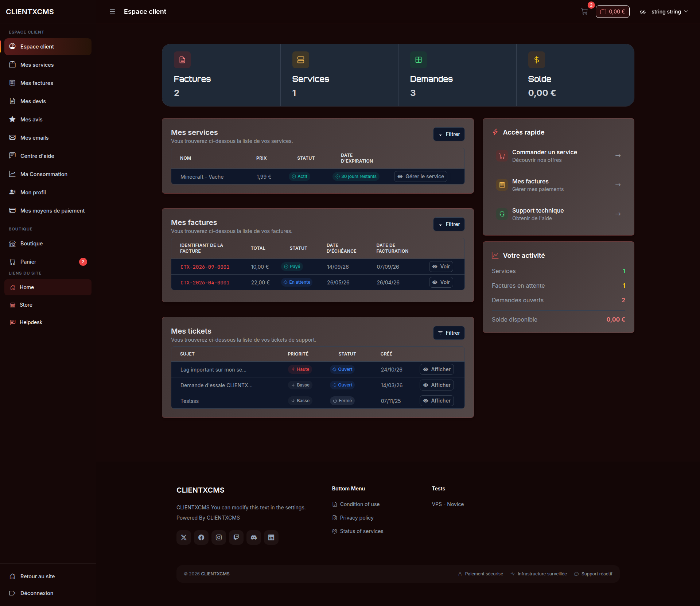Viewport: 700px width, 606px height.
Task: Open the Condition of use link
Action: coord(356,504)
